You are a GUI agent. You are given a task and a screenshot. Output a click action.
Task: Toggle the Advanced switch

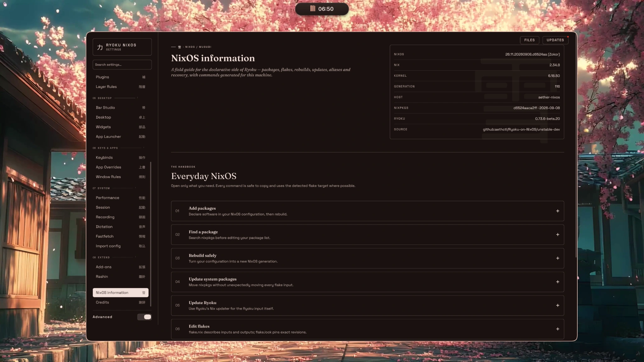click(x=144, y=317)
